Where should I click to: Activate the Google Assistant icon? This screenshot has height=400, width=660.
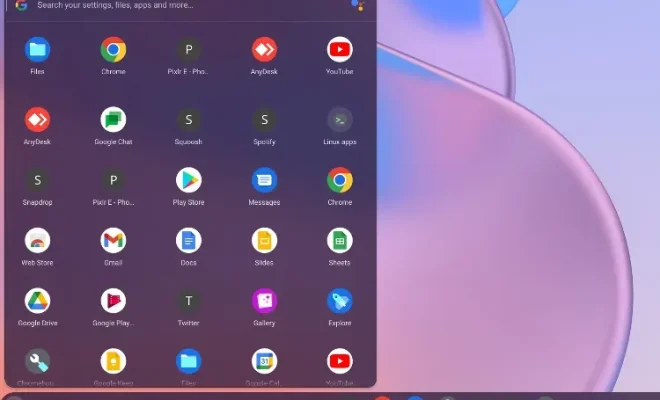358,5
